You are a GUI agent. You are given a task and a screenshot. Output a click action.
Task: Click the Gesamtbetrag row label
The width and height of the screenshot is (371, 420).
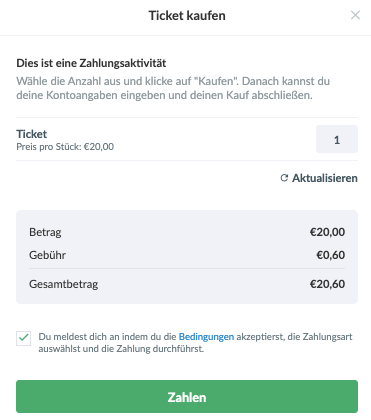point(63,284)
